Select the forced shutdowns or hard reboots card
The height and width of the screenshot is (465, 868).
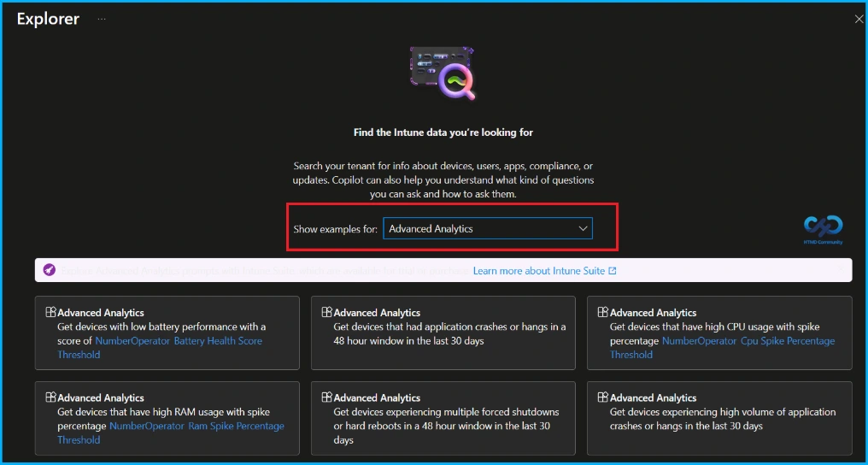(443, 418)
